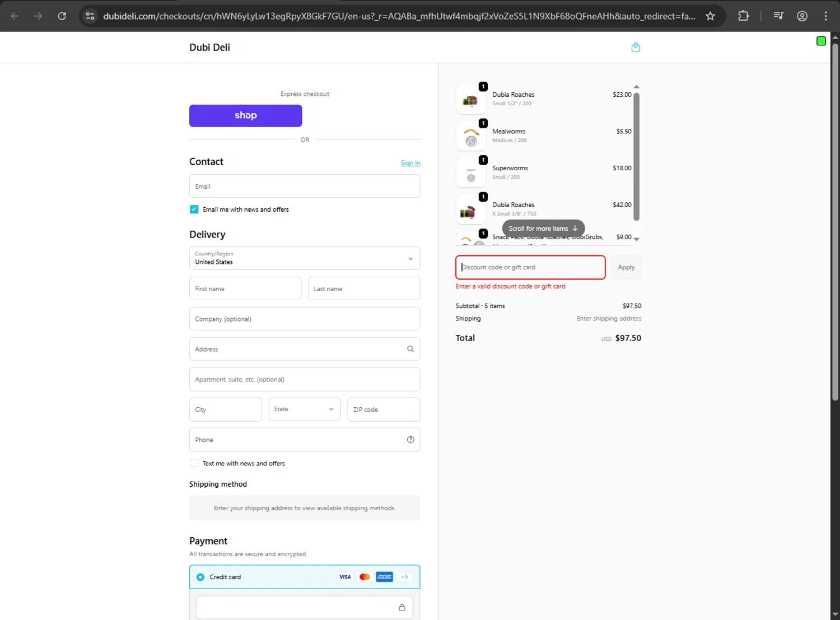Image resolution: width=840 pixels, height=620 pixels.
Task: Click the card number lock icon
Action: [402, 608]
